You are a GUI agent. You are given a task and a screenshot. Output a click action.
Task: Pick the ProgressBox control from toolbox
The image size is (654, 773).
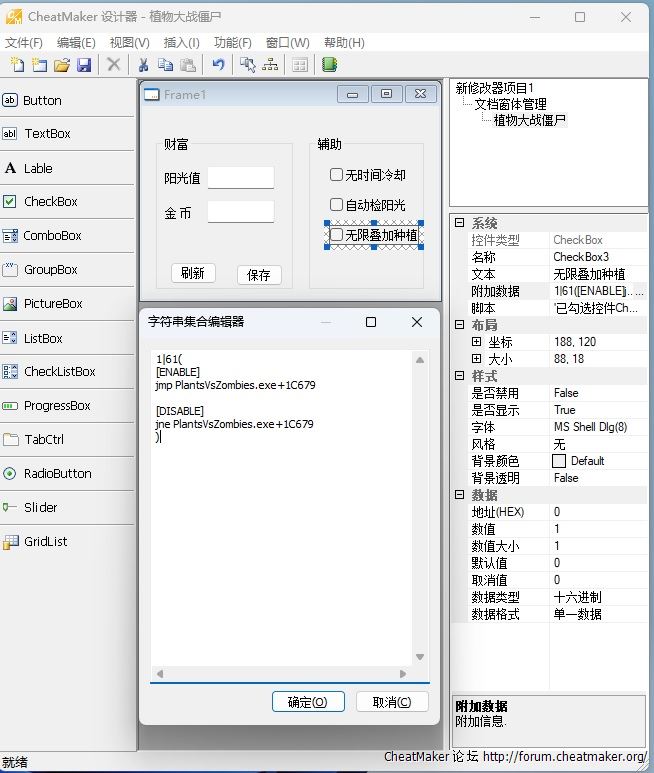point(57,406)
